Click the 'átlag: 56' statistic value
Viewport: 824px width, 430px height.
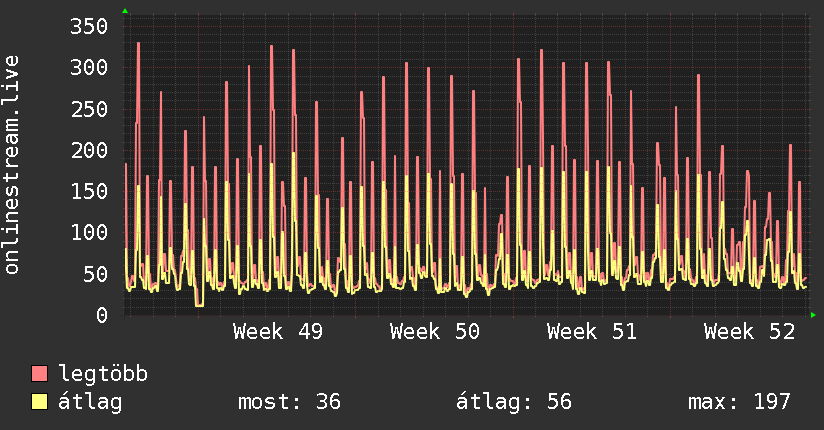coord(513,402)
